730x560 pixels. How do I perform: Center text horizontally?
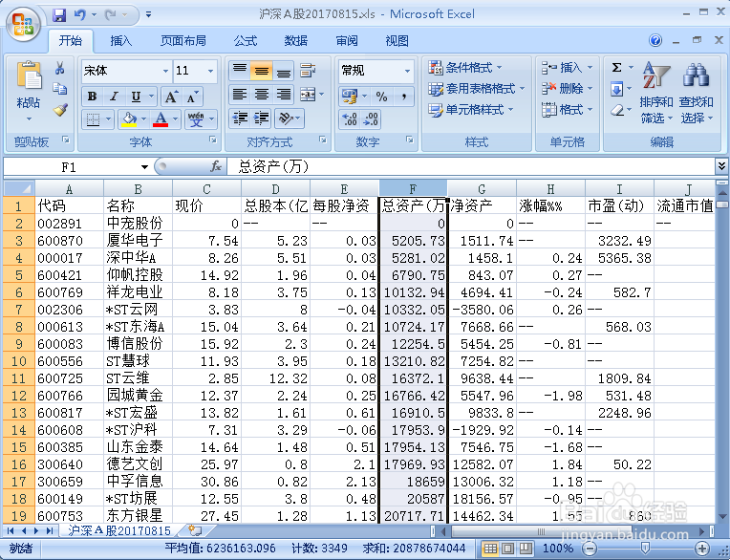point(262,95)
